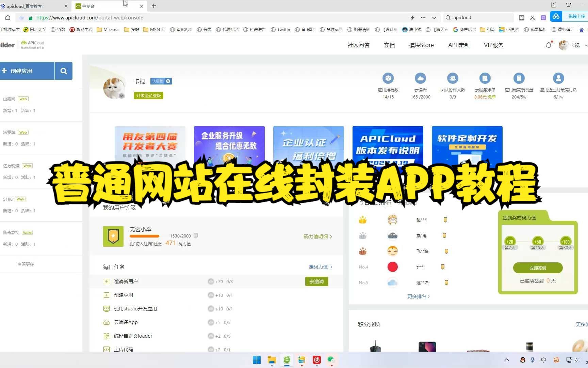Open 文档 in top navigation

[389, 45]
